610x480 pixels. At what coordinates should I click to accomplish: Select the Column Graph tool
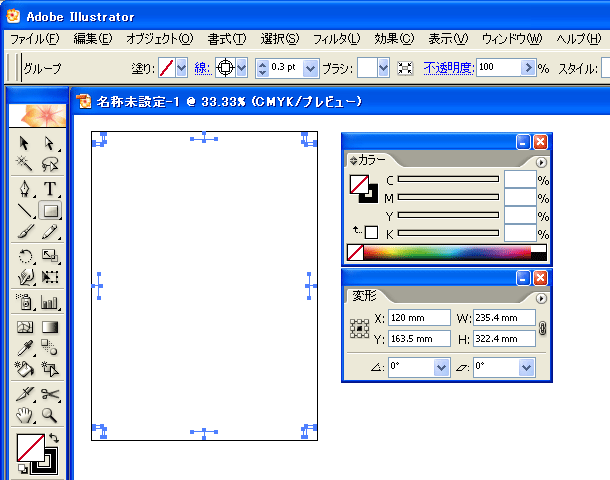tap(50, 302)
